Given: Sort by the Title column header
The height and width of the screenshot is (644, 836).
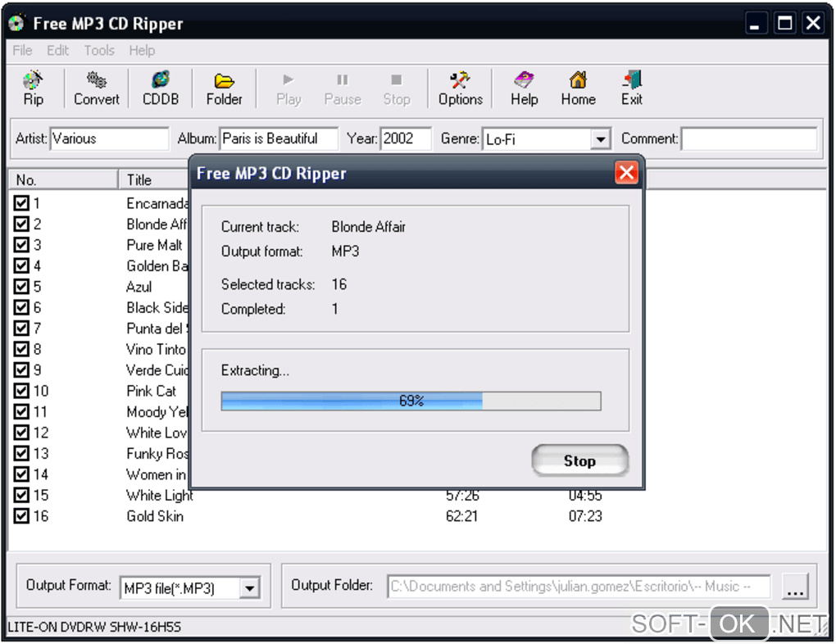Looking at the screenshot, I should (155, 180).
